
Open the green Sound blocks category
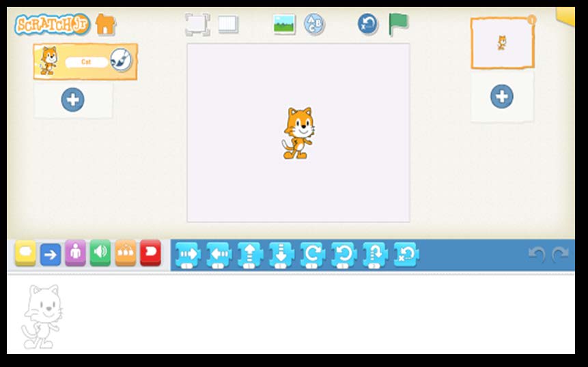click(100, 253)
